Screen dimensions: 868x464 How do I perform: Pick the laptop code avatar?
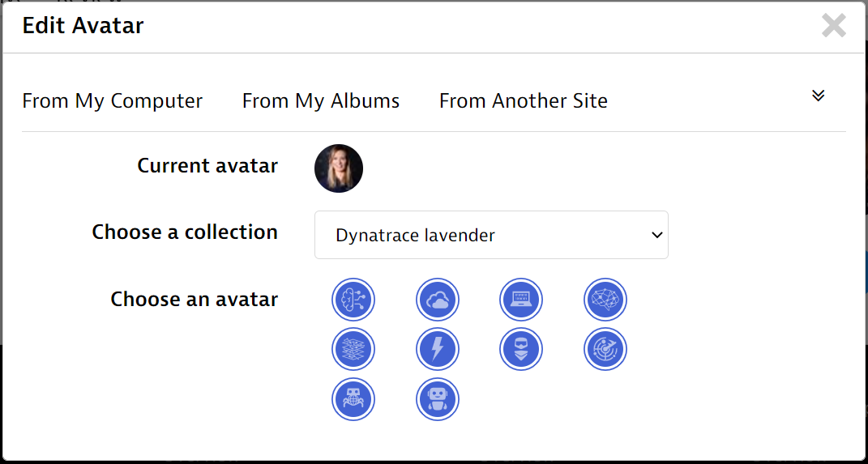click(521, 300)
